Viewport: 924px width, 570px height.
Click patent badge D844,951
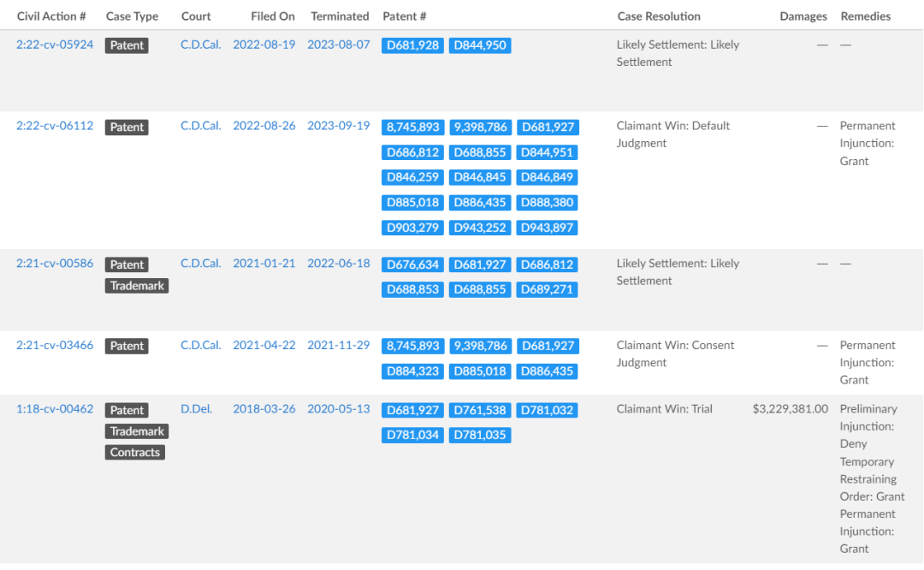click(x=547, y=152)
